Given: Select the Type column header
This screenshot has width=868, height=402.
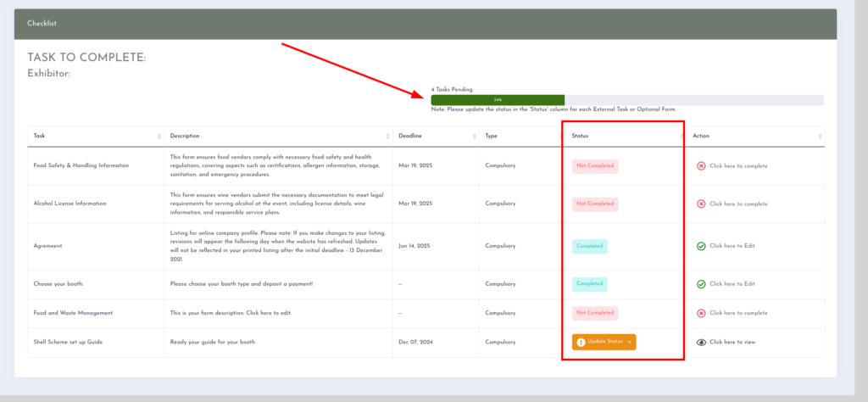Looking at the screenshot, I should click(492, 137).
